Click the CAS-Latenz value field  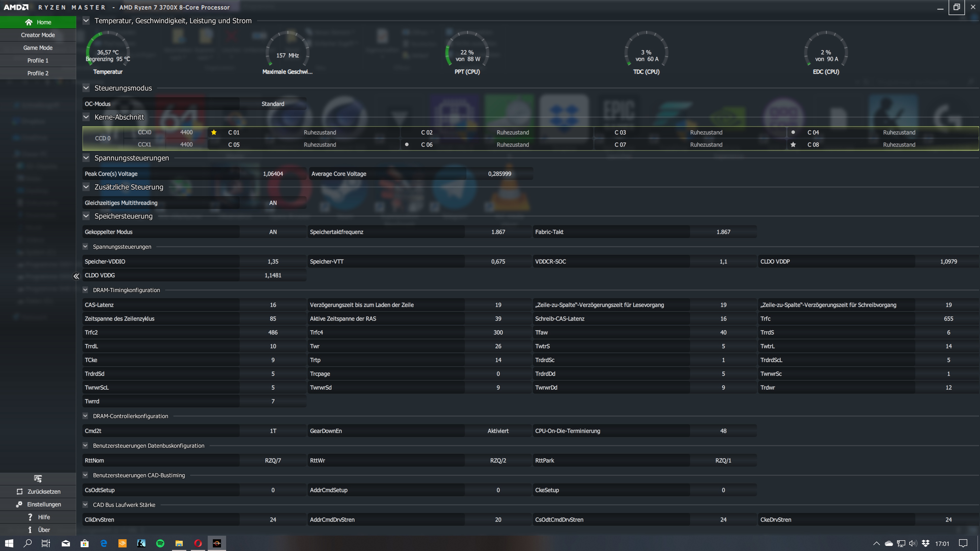point(273,305)
